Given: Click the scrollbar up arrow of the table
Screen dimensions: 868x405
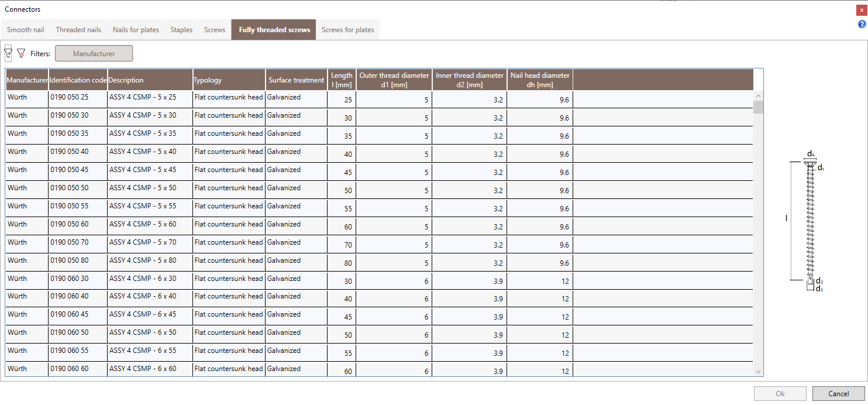Looking at the screenshot, I should click(758, 96).
